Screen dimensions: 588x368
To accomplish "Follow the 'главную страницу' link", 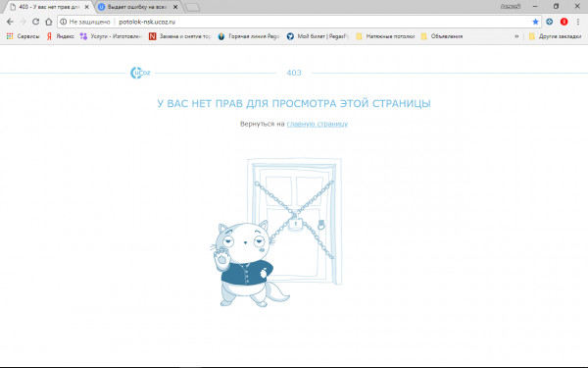I will (318, 124).
